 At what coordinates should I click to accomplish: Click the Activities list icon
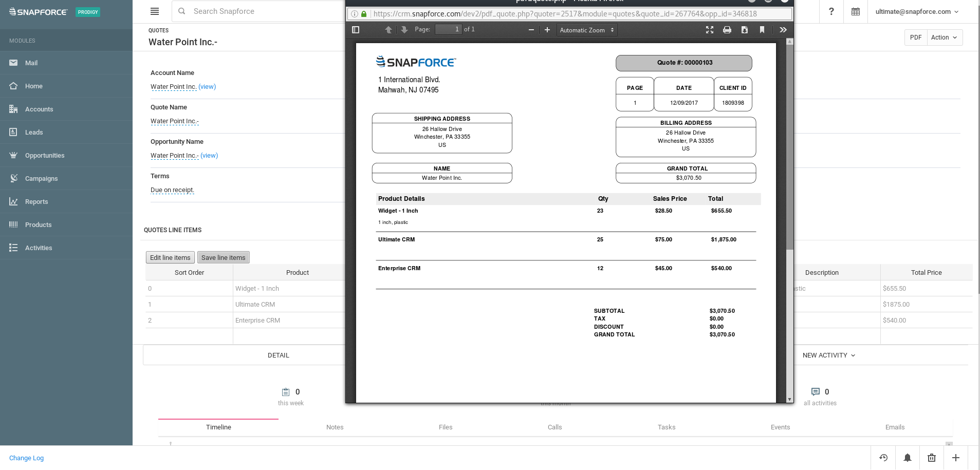pyautogui.click(x=13, y=248)
